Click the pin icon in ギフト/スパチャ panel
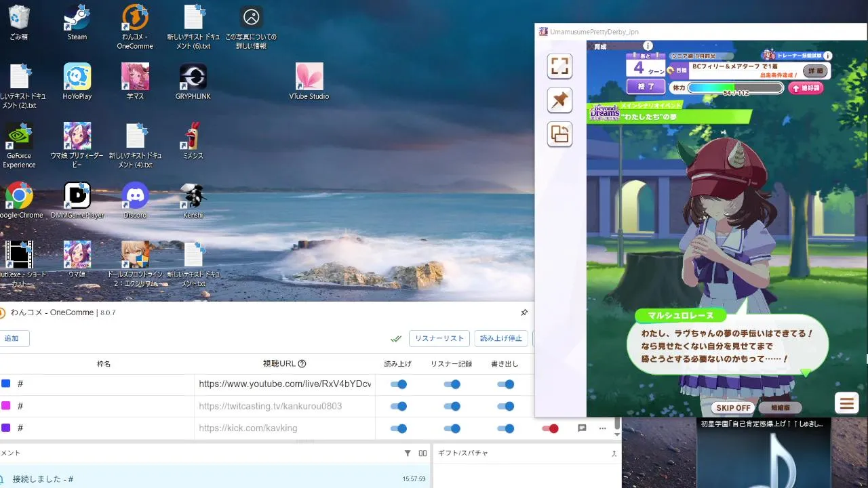This screenshot has height=488, width=868. 614,453
